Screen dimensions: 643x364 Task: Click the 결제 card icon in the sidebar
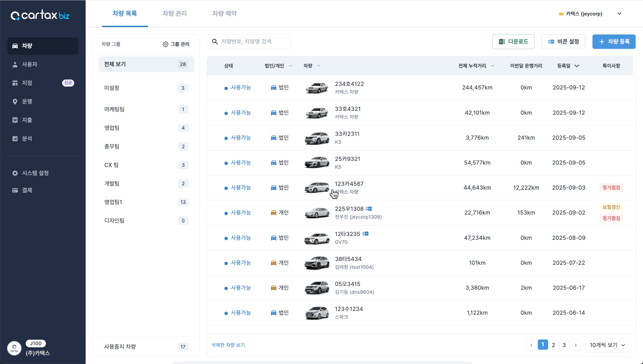pos(15,190)
